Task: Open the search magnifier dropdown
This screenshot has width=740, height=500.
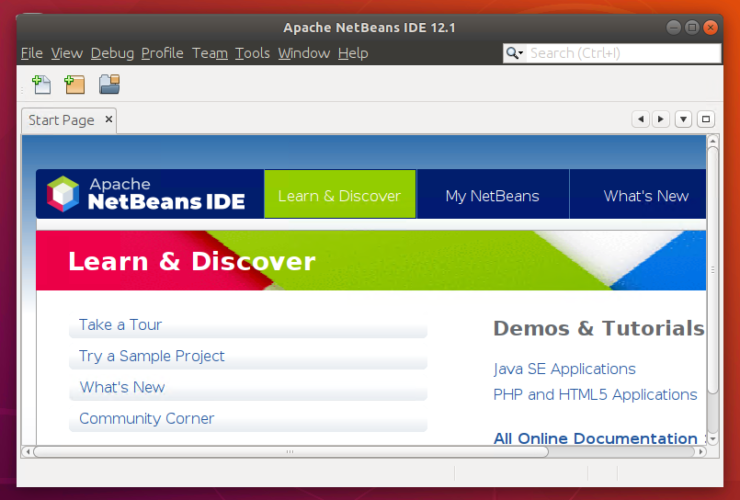Action: point(515,53)
